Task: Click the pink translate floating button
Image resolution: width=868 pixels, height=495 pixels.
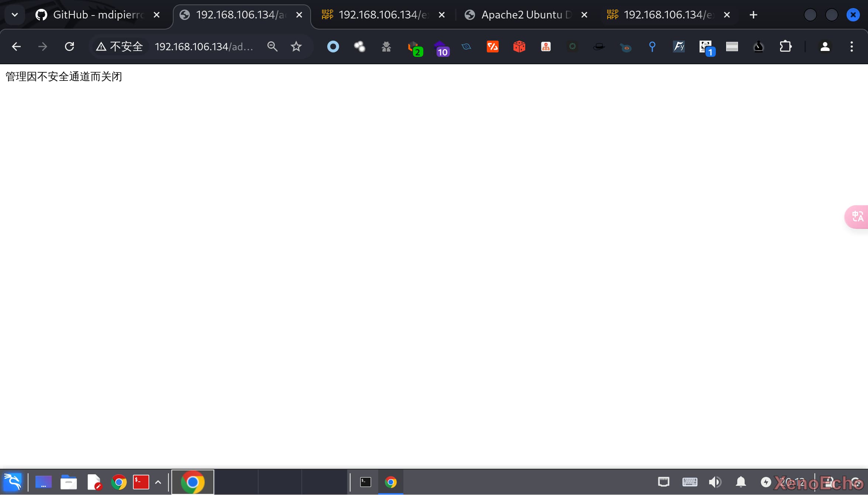Action: 857,217
